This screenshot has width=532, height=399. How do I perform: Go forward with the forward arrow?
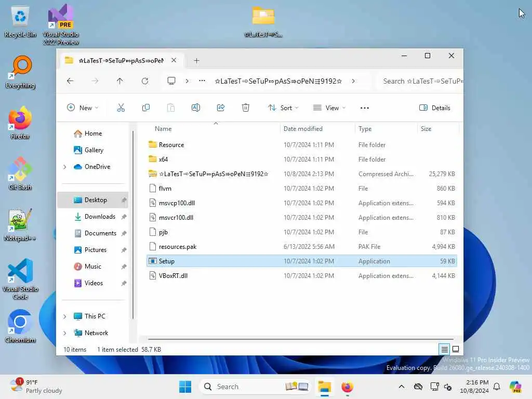click(95, 81)
